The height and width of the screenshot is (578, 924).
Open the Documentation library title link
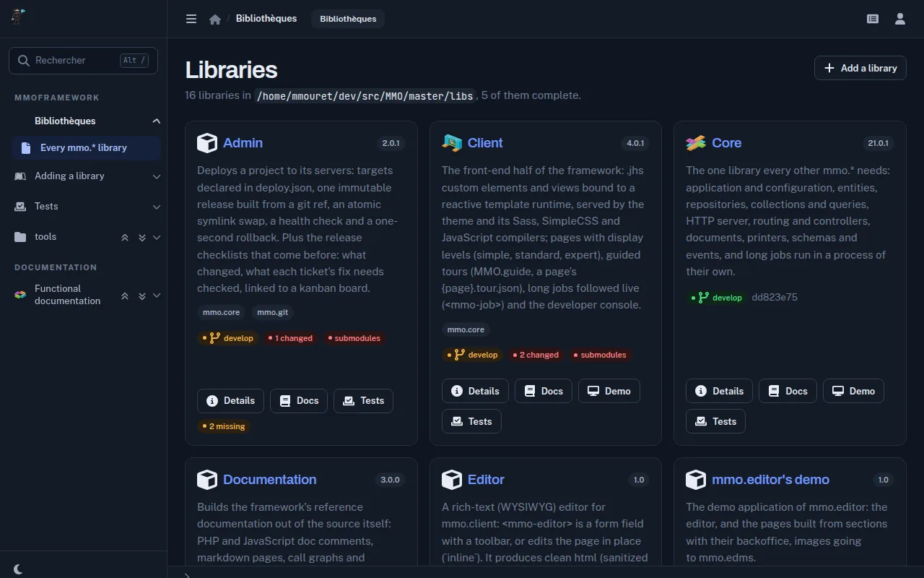tap(269, 480)
